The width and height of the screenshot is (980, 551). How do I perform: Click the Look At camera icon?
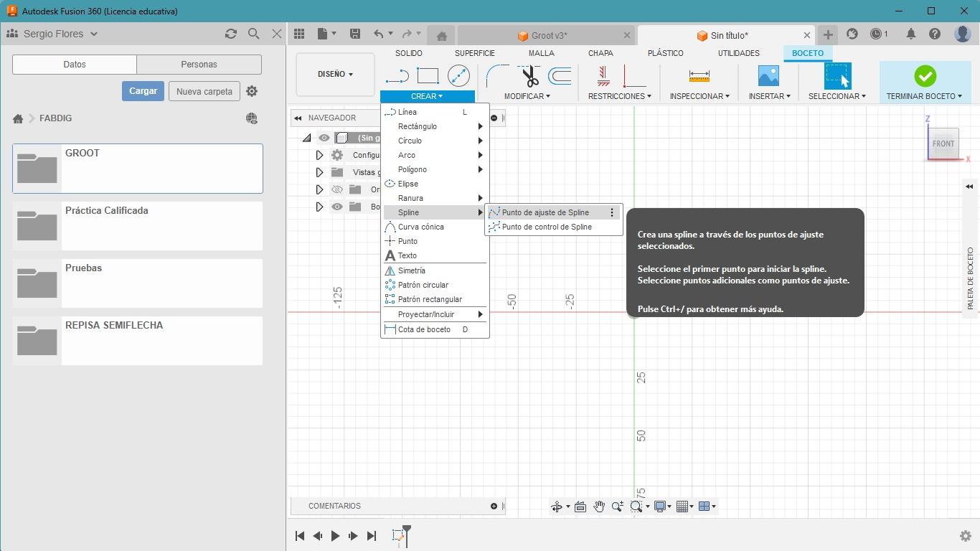(580, 507)
